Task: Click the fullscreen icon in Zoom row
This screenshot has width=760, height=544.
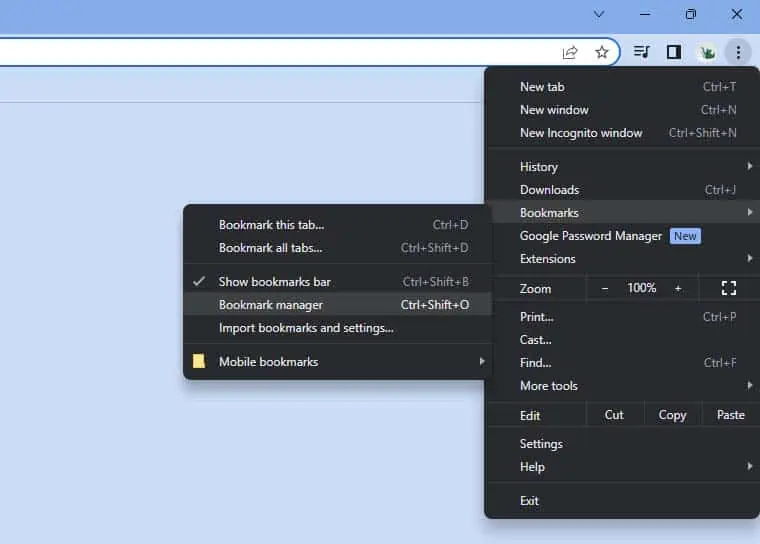Action: pos(728,288)
